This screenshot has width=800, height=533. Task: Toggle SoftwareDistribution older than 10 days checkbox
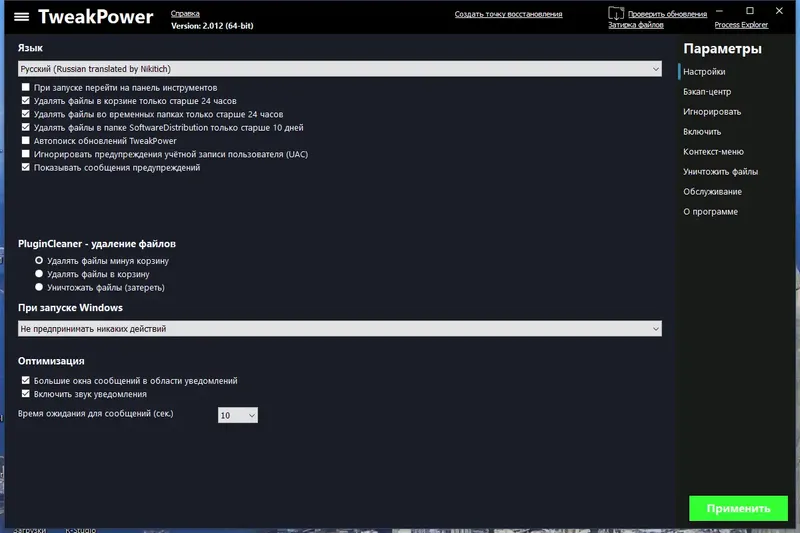tap(26, 127)
